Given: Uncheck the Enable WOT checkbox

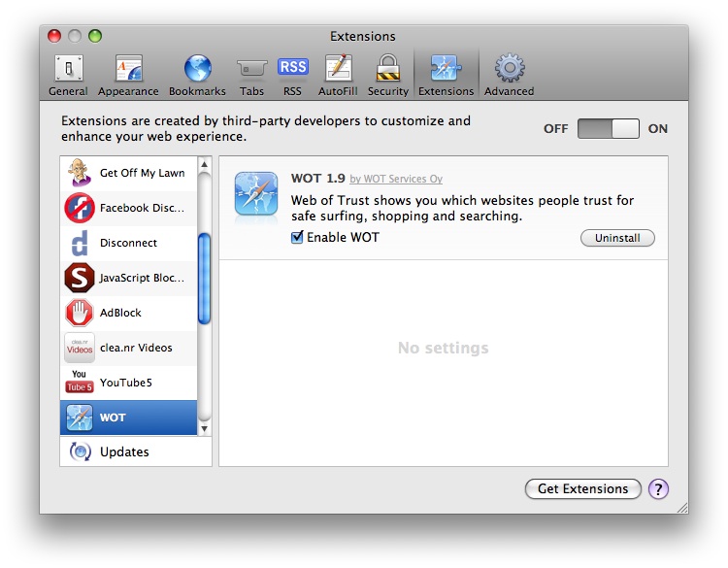Looking at the screenshot, I should pyautogui.click(x=297, y=237).
